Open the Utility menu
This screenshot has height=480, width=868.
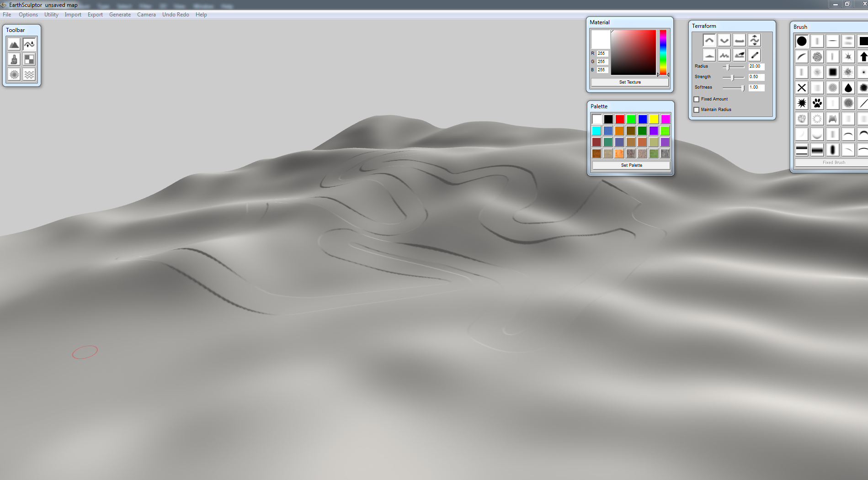tap(51, 15)
